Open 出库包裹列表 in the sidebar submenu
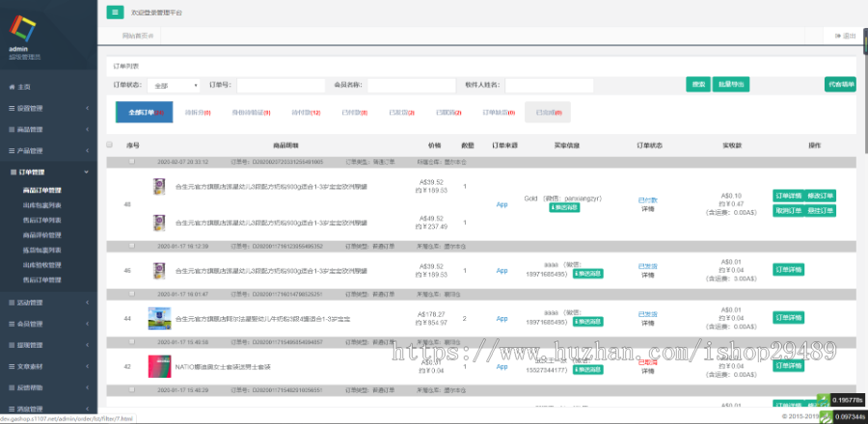Image resolution: width=868 pixels, height=424 pixels. coord(42,205)
